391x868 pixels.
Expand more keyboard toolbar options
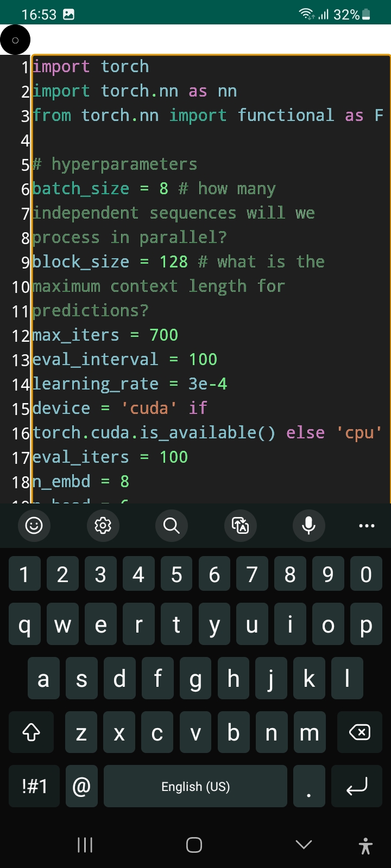tap(367, 525)
